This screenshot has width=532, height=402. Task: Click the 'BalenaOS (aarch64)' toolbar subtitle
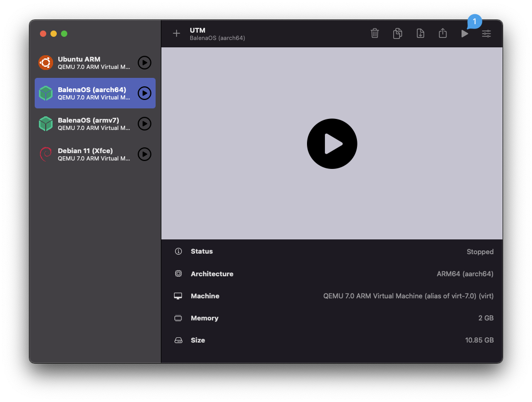tap(217, 38)
